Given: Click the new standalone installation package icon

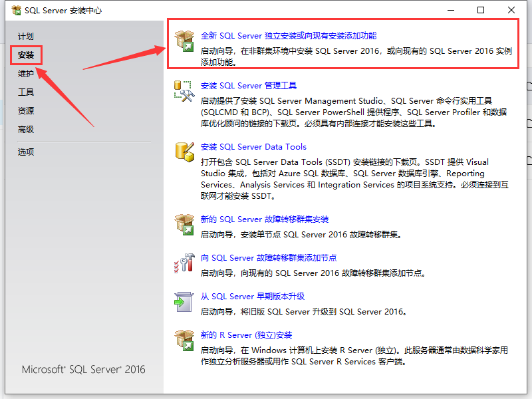Looking at the screenshot, I should pyautogui.click(x=184, y=40).
